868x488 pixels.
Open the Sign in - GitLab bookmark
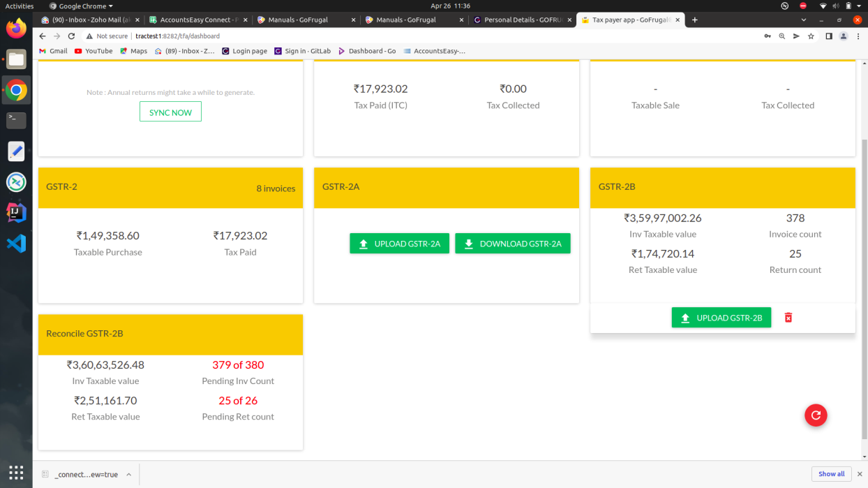click(x=303, y=51)
